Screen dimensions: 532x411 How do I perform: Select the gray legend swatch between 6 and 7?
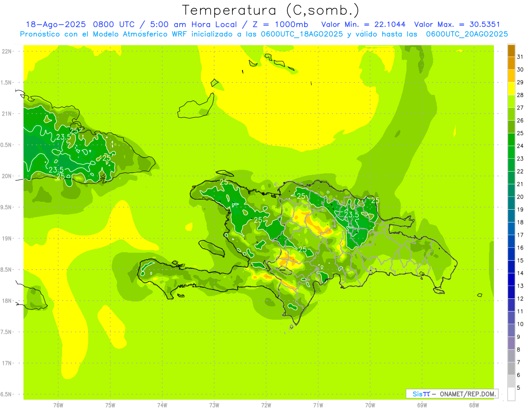[x=511, y=369]
